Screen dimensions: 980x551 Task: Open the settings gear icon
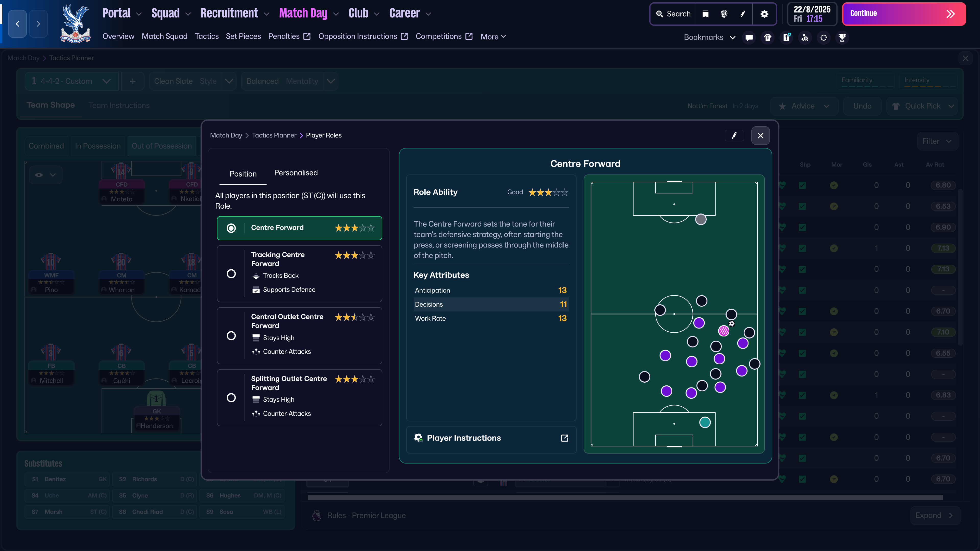(x=764, y=14)
